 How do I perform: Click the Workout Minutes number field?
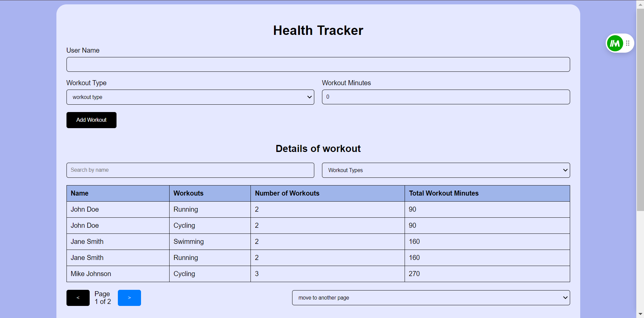446,97
